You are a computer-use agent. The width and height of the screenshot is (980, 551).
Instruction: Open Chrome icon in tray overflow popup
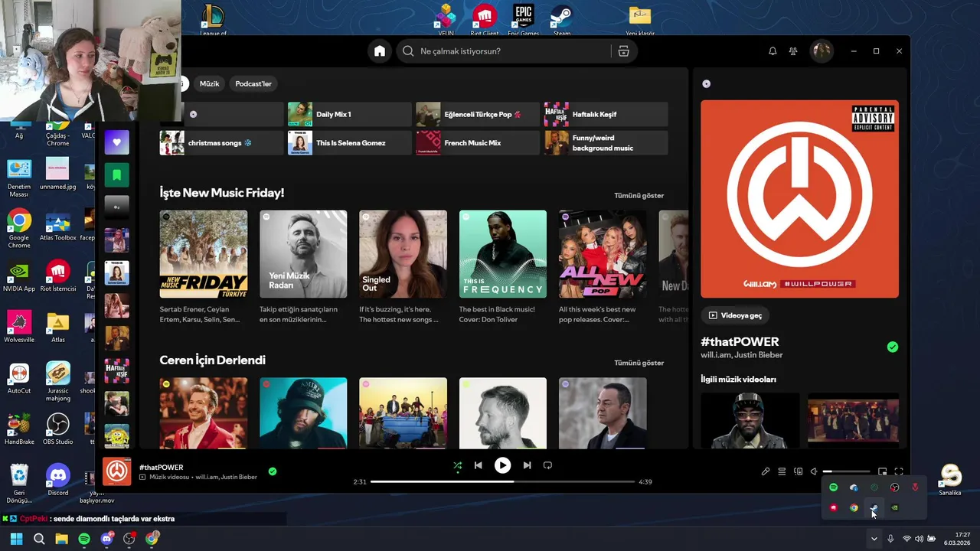coord(854,507)
